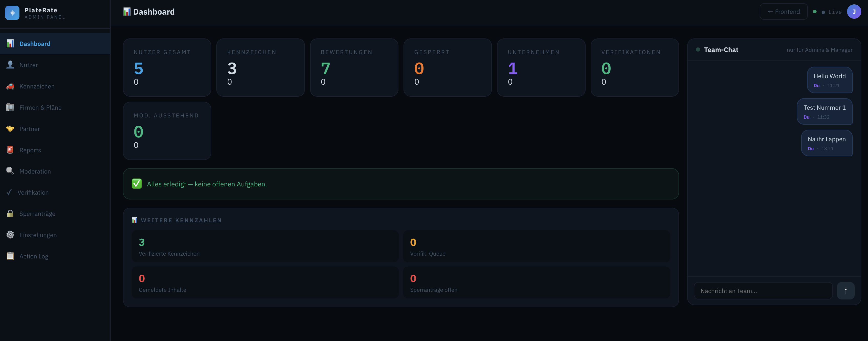Click the Live status indicator
The height and width of the screenshot is (341, 868).
pyautogui.click(x=831, y=12)
